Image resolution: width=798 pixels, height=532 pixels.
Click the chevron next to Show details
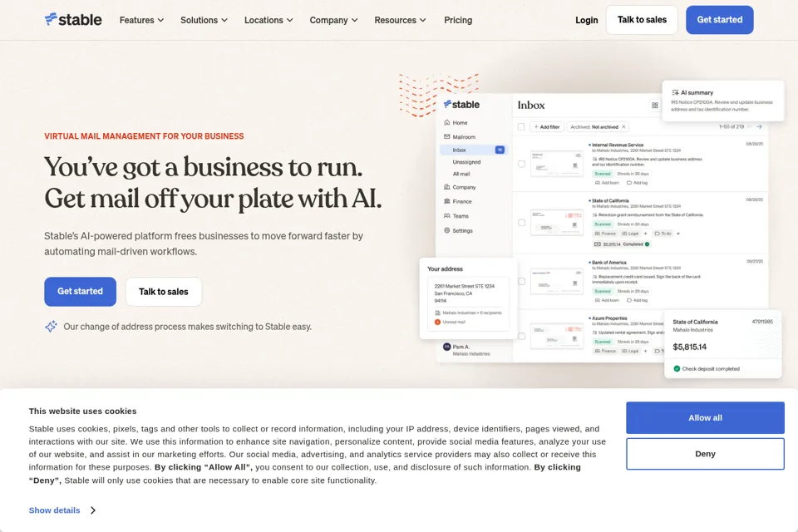click(92, 510)
